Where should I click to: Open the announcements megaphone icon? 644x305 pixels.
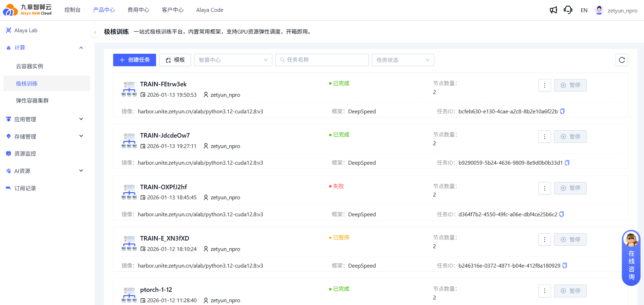[x=553, y=10]
